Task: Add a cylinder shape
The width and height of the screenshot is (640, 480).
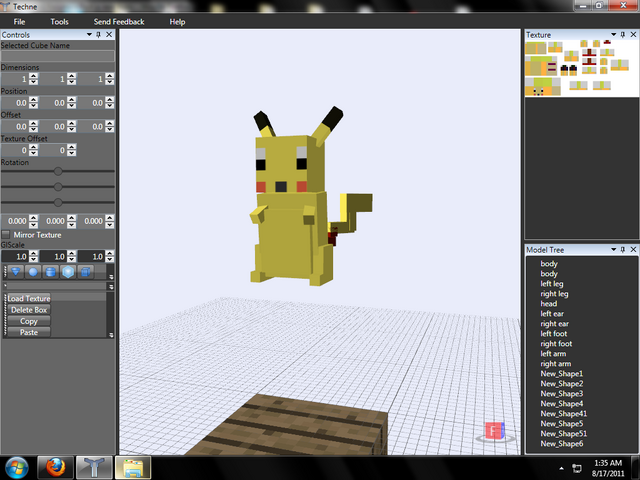Action: [x=51, y=272]
